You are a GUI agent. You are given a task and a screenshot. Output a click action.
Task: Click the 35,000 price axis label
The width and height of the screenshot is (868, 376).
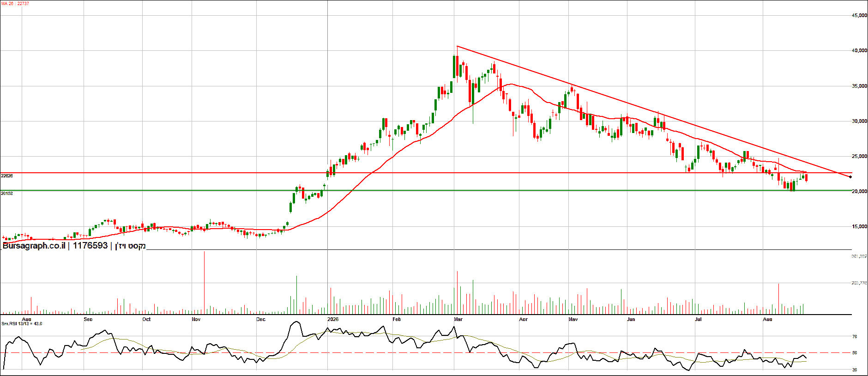click(859, 86)
